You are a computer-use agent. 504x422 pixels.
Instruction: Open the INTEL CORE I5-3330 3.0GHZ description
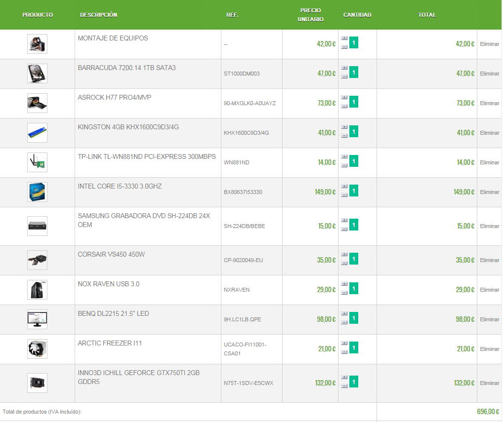(120, 186)
